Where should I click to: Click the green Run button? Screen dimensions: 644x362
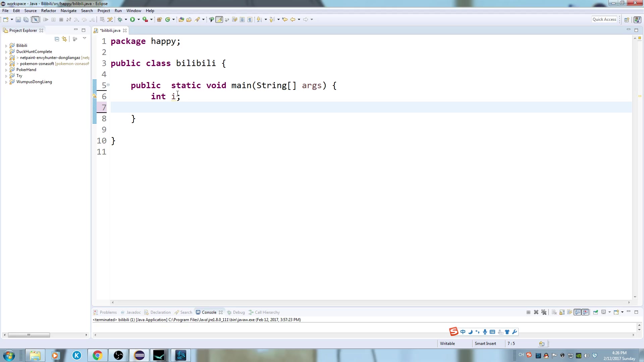pyautogui.click(x=132, y=20)
